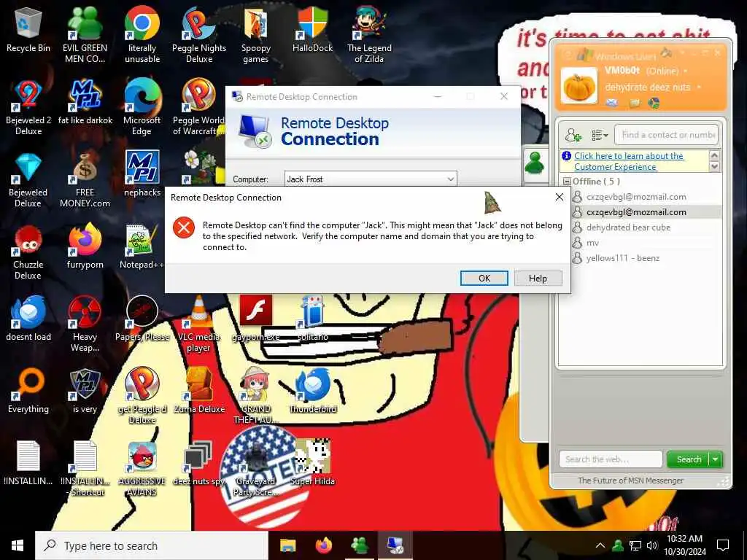Click the Search the web input field
The image size is (747, 560).
611,459
